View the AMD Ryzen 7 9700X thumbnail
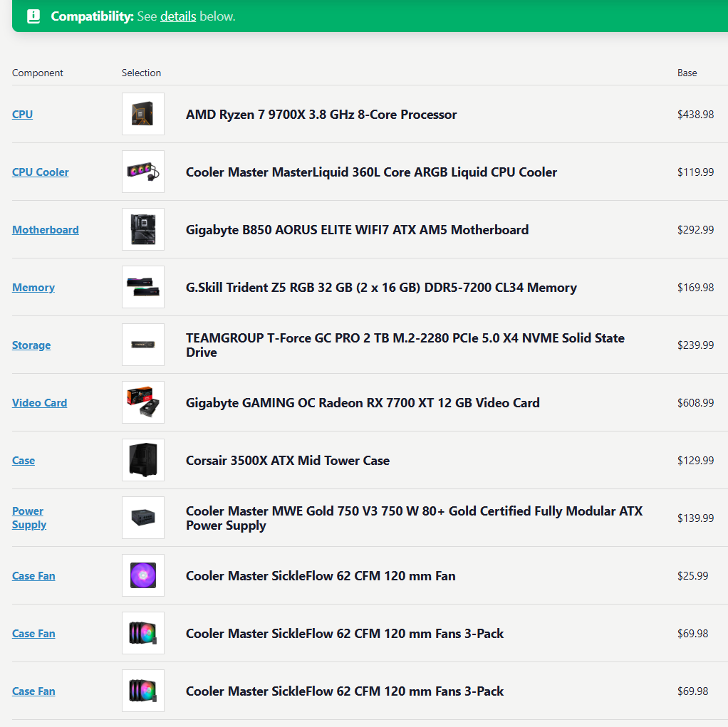Screen dimensions: 728x727 coord(143,114)
